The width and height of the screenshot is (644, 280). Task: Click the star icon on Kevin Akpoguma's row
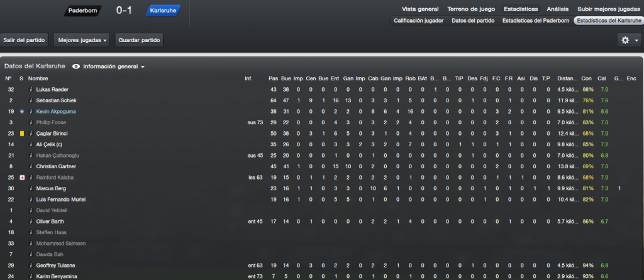tap(22, 112)
